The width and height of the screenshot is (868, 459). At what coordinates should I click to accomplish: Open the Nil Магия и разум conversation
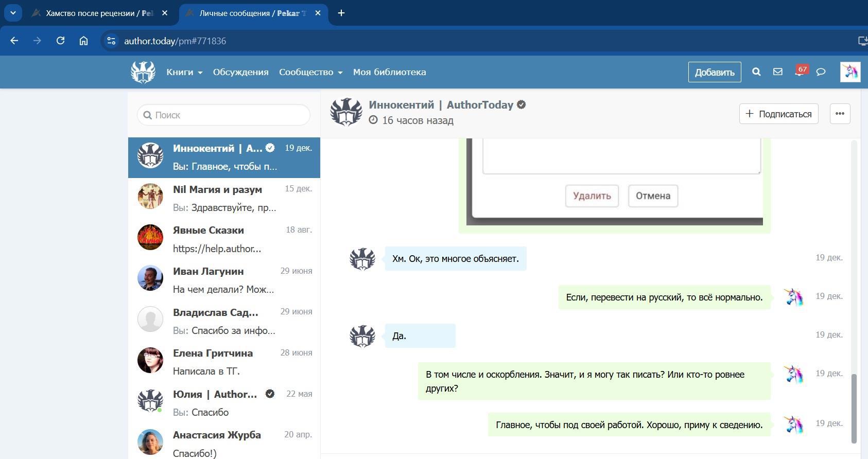coord(224,199)
